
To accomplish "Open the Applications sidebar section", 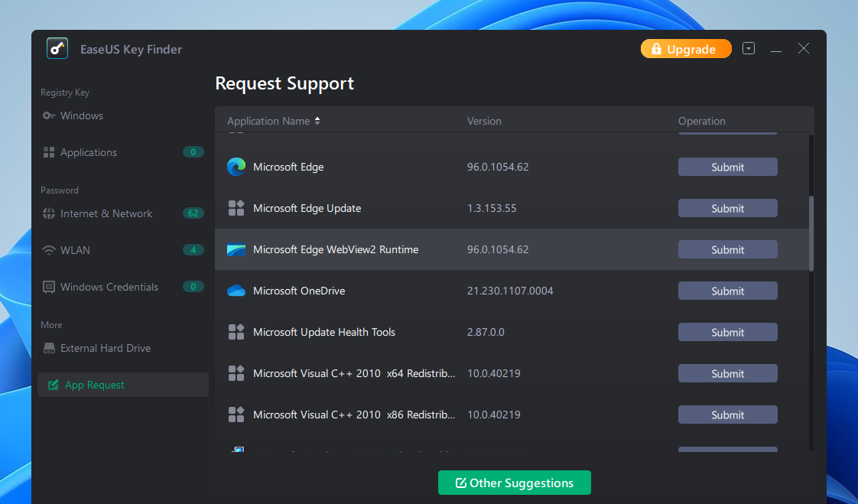I will [89, 152].
